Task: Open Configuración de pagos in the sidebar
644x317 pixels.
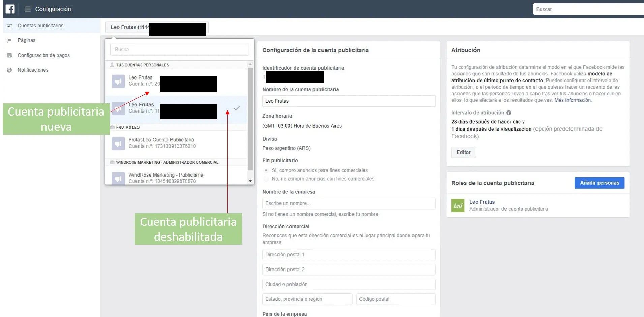Action: coord(51,55)
